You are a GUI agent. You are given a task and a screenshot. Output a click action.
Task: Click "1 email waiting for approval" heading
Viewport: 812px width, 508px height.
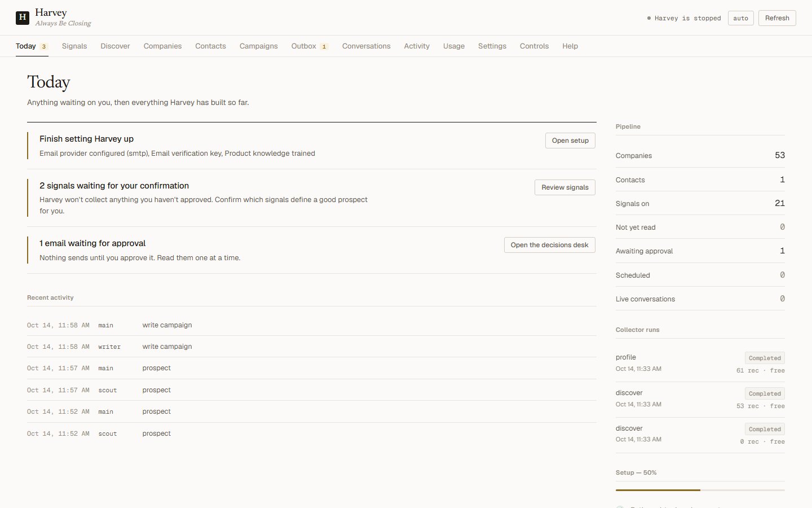click(x=92, y=243)
